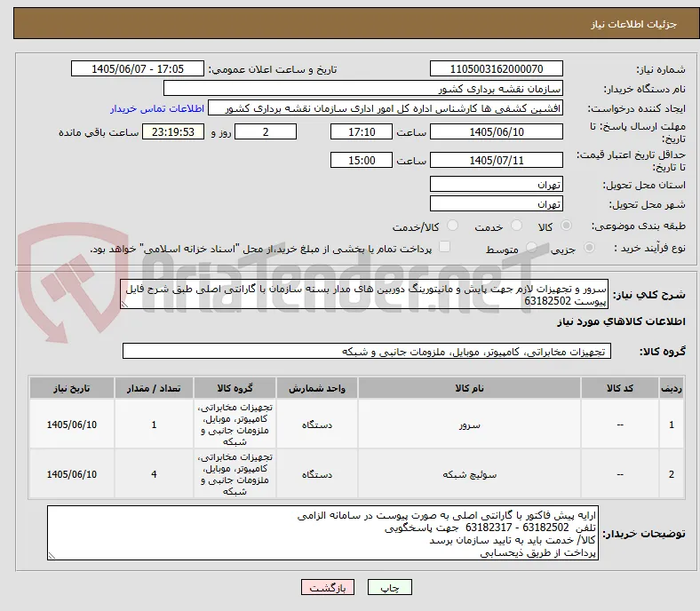Click the توضیحات خریدار notes textarea
700x611 pixels.
click(322, 533)
